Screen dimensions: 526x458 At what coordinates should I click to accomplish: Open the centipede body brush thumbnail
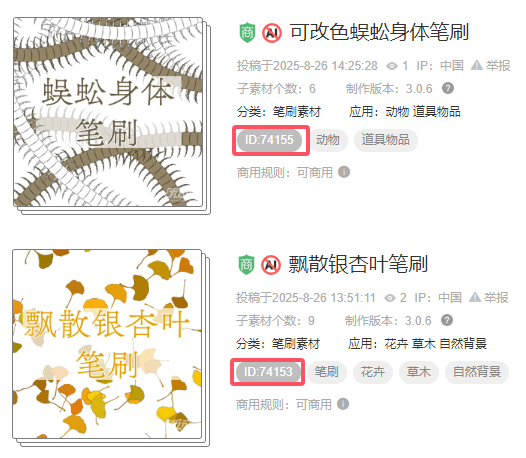point(108,112)
